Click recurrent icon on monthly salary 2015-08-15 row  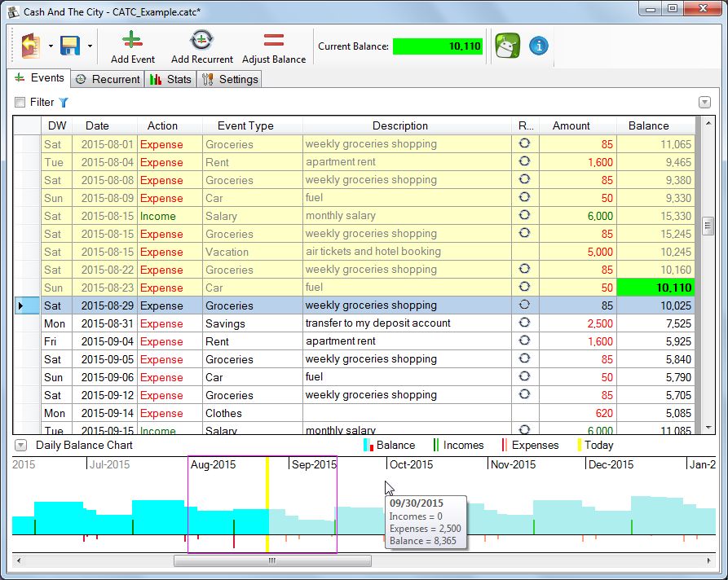[524, 215]
